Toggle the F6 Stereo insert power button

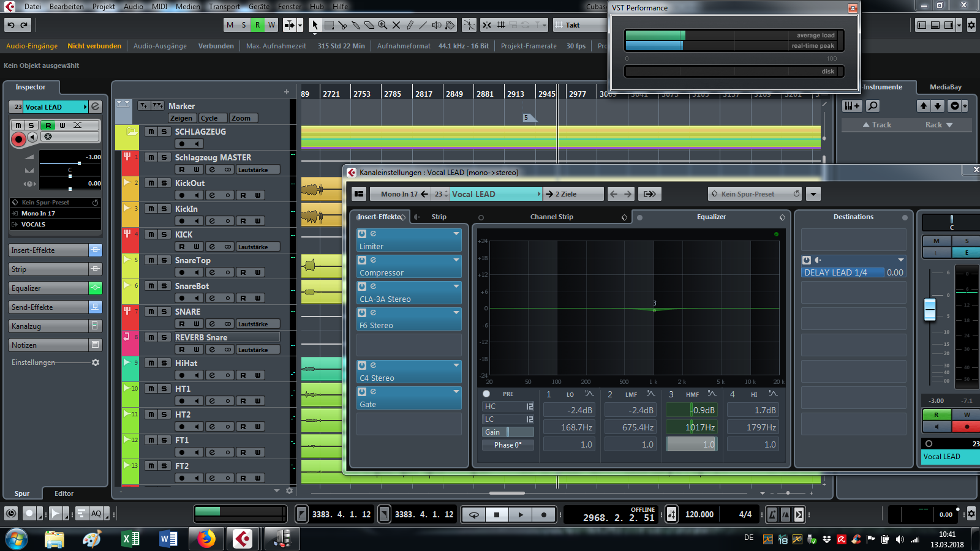[x=362, y=313]
